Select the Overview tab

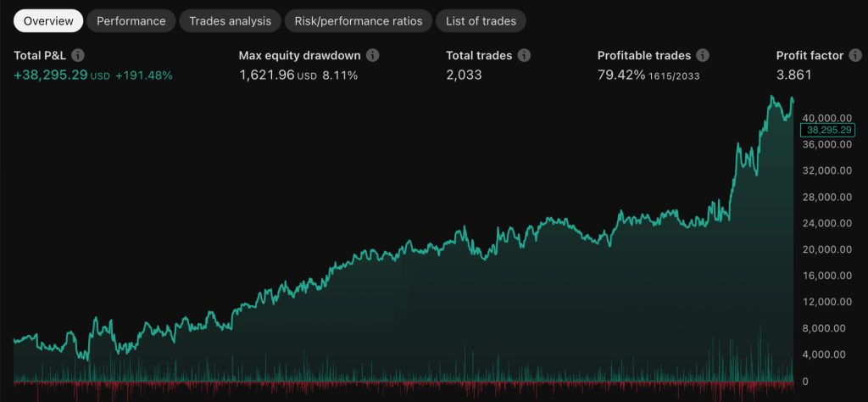coord(48,21)
